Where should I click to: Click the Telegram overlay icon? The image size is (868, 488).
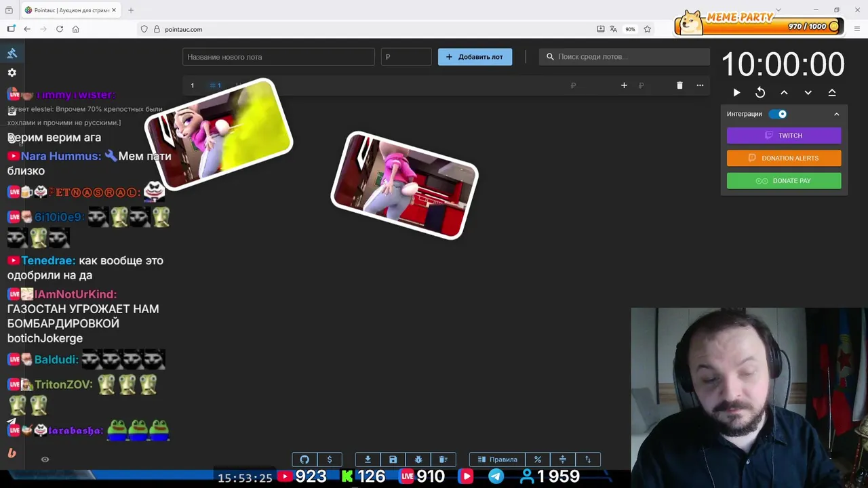pyautogui.click(x=496, y=476)
